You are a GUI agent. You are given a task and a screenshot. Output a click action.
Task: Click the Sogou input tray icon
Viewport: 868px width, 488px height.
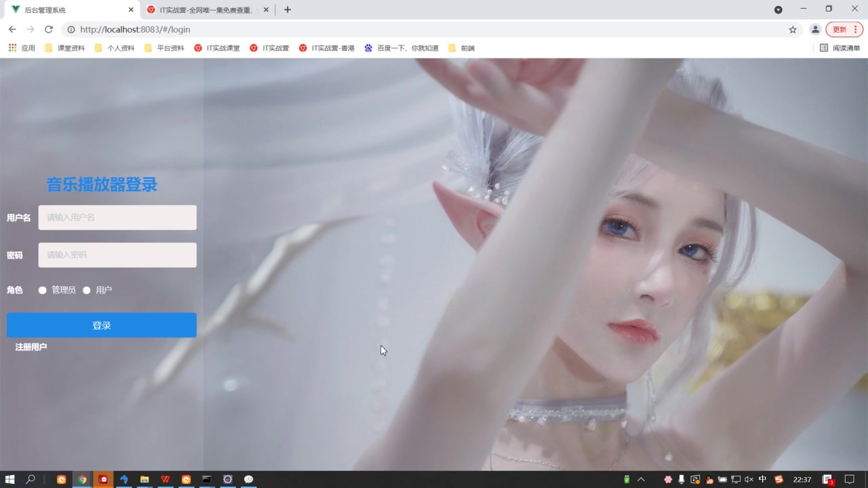pos(779,479)
